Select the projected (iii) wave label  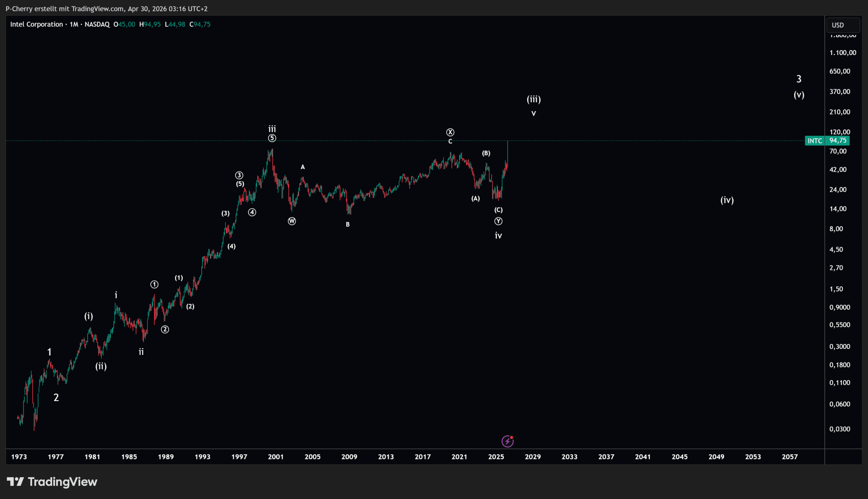[534, 99]
